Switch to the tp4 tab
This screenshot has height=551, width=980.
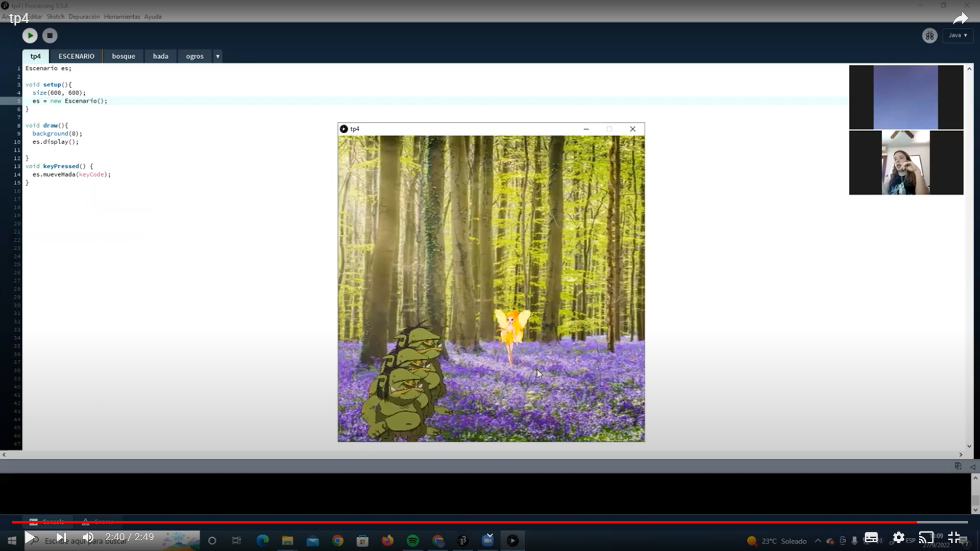[35, 56]
